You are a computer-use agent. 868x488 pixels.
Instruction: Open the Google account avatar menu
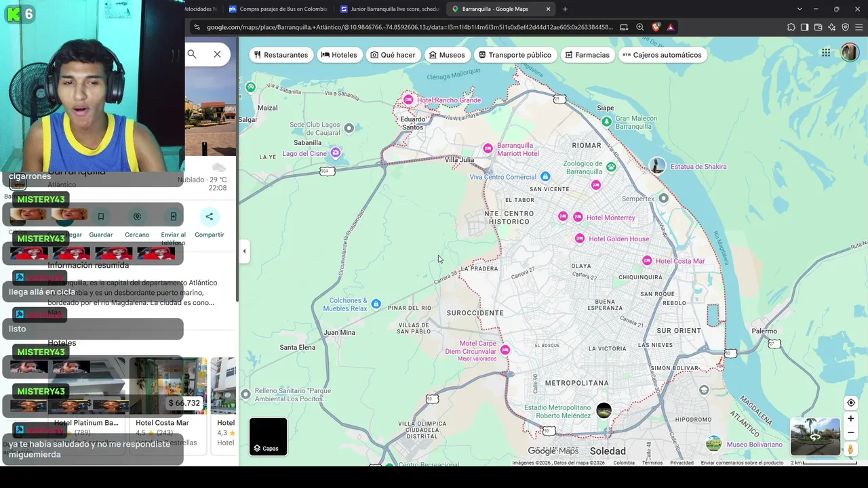(850, 52)
